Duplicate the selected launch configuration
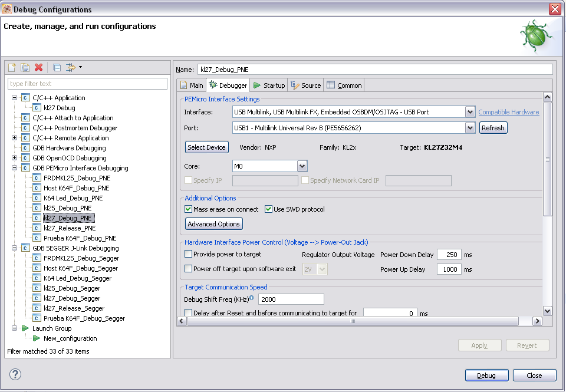 point(25,68)
